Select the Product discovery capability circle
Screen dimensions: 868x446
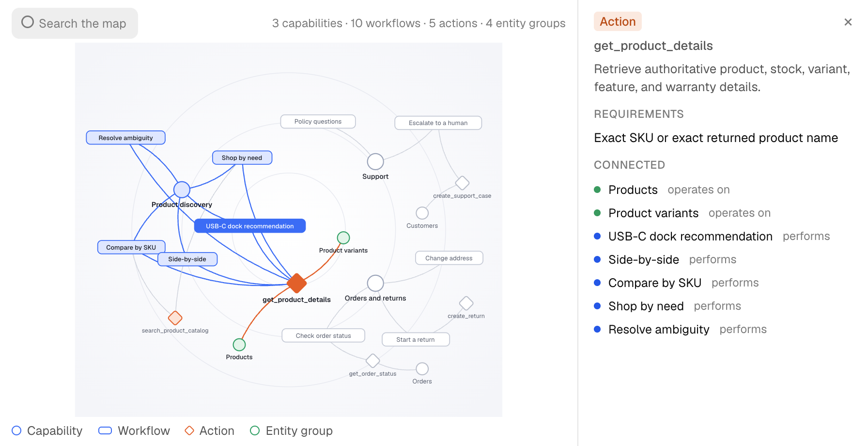pyautogui.click(x=182, y=190)
